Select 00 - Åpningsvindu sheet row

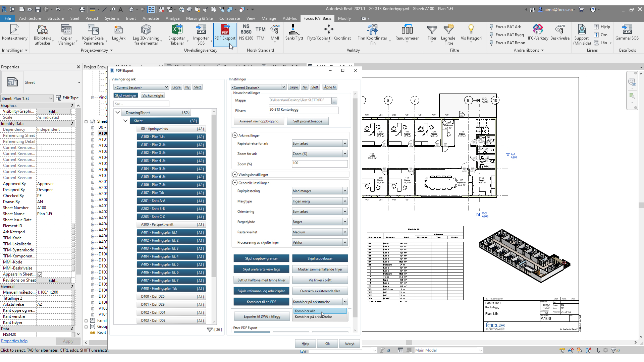[x=171, y=129]
